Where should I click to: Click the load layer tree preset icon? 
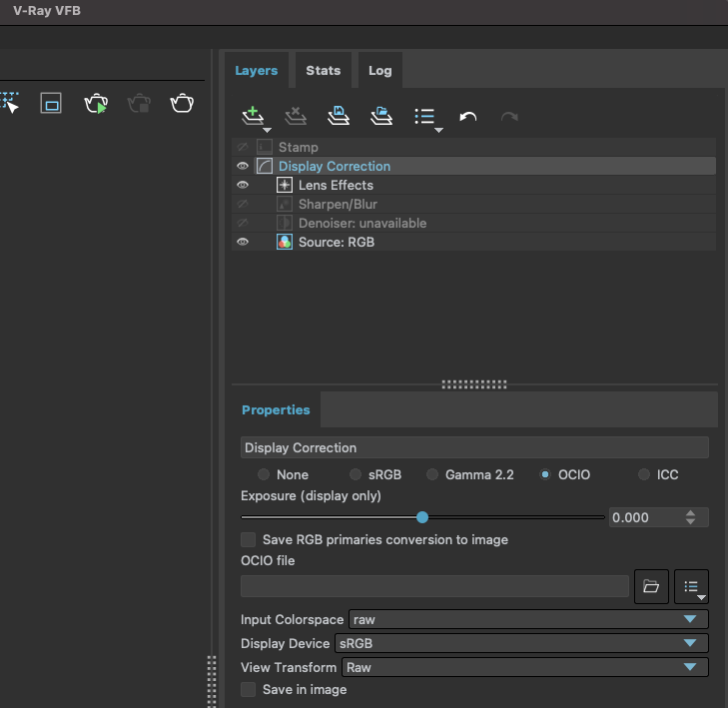(x=381, y=116)
